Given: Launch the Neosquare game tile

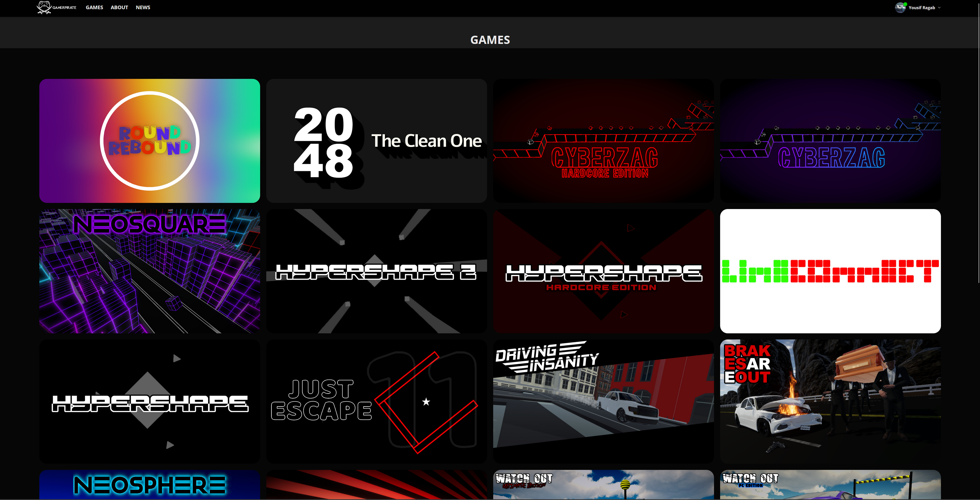Looking at the screenshot, I should (x=150, y=271).
